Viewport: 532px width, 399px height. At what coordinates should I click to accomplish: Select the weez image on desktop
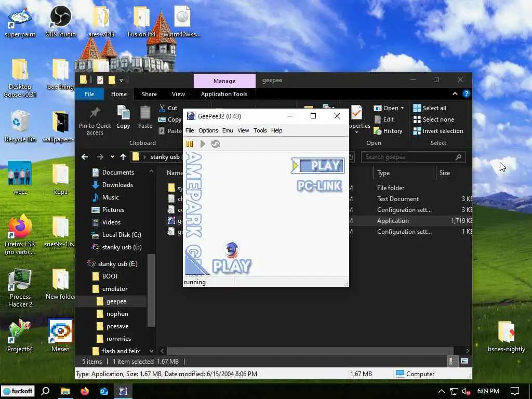click(20, 178)
